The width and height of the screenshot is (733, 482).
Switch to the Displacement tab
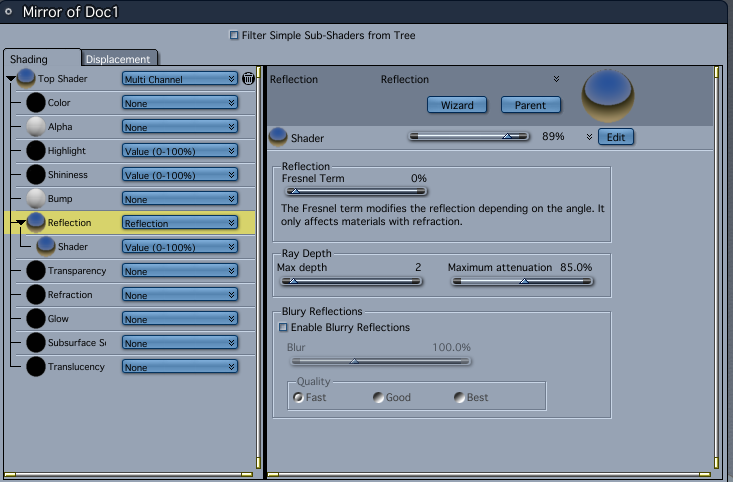pyautogui.click(x=118, y=59)
